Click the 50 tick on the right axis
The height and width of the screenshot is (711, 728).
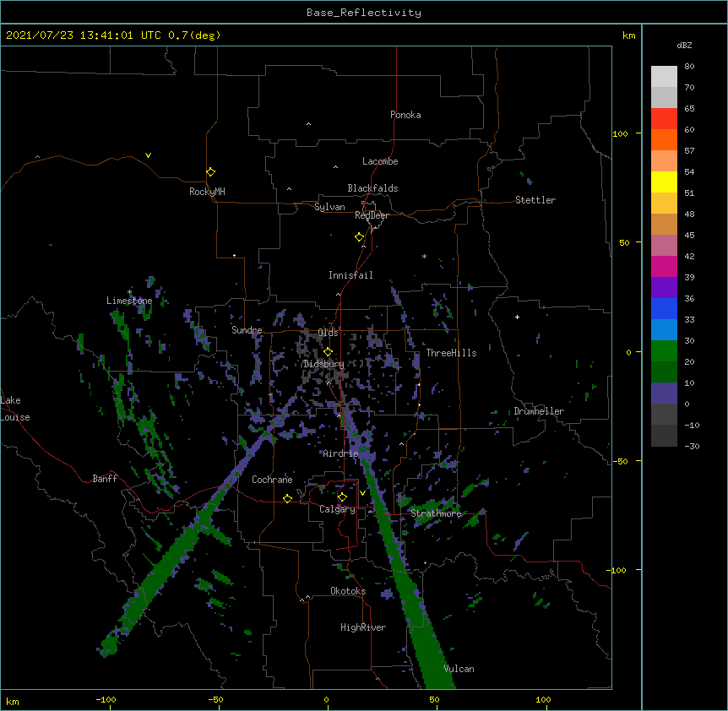pos(624,242)
